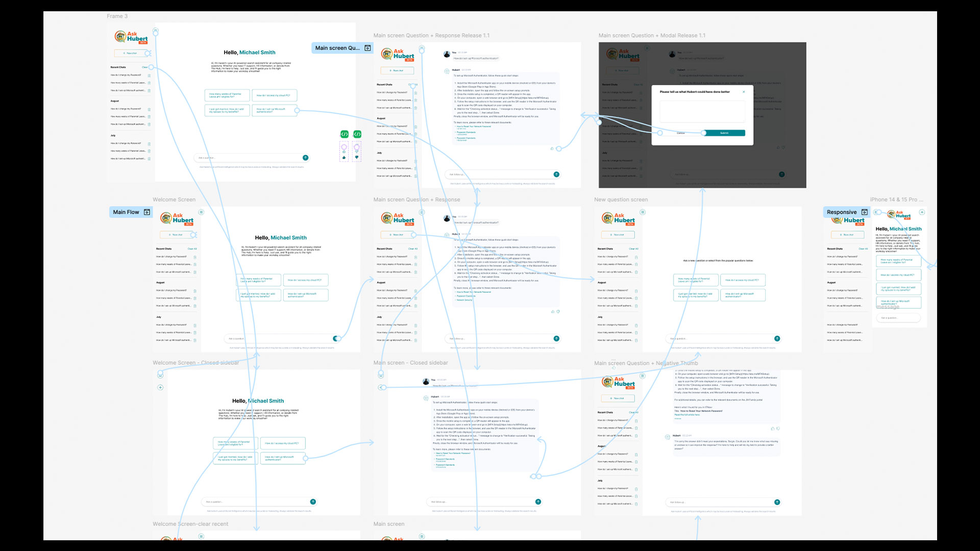This screenshot has width=980, height=551.
Task: Click Microsoft authenticator card in Welcome Screen - Closed sidebar
Action: pos(283,458)
